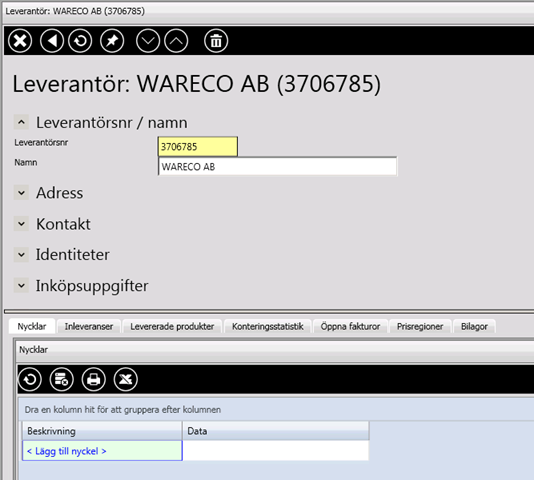This screenshot has height=480, width=534.
Task: Close the supplier form with the X icon
Action: 20,41
